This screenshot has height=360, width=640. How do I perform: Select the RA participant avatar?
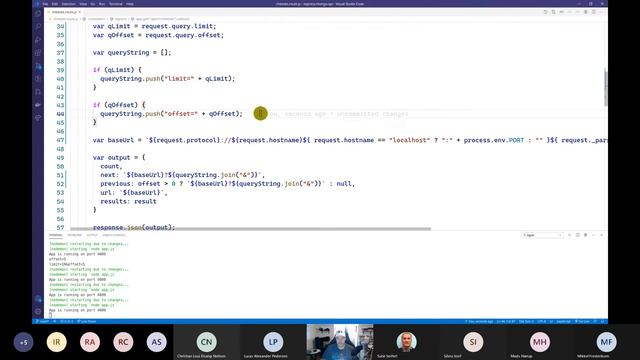(90, 342)
